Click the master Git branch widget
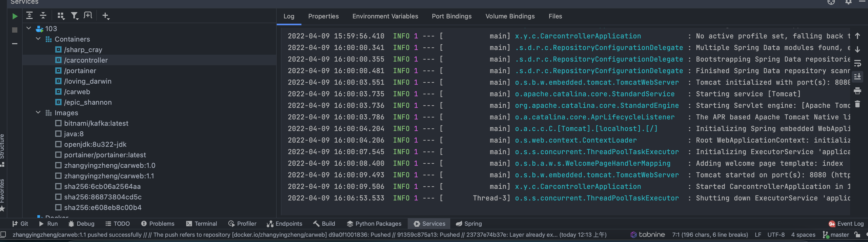Viewport: 868px width, 242px height. pos(836,235)
